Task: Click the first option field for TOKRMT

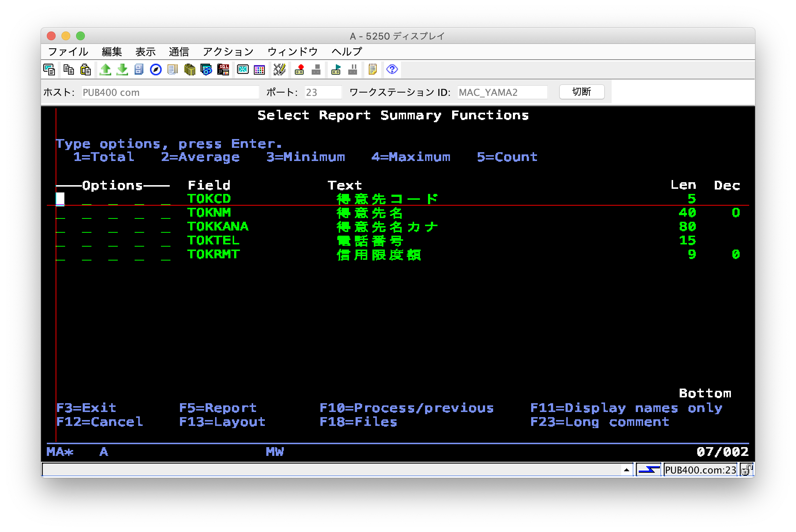Action: click(60, 255)
